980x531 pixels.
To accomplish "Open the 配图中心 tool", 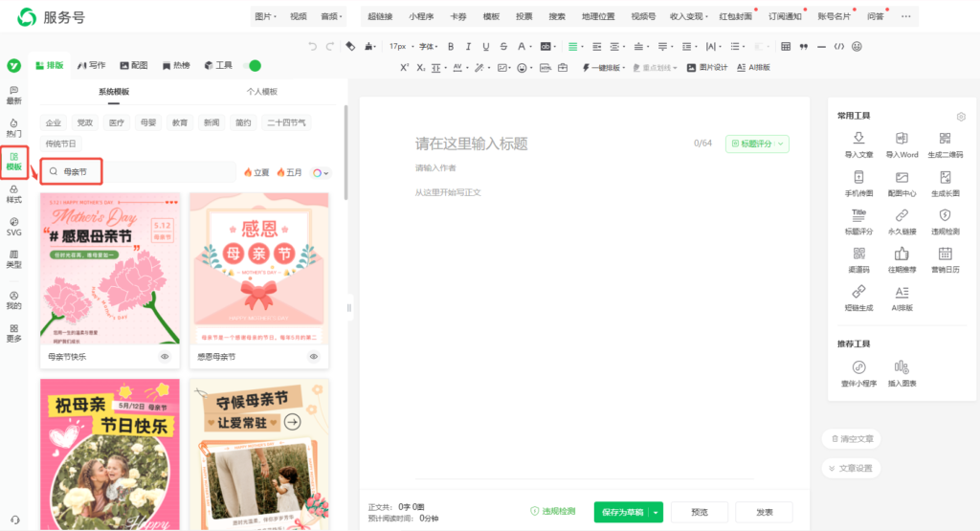I will click(x=902, y=184).
